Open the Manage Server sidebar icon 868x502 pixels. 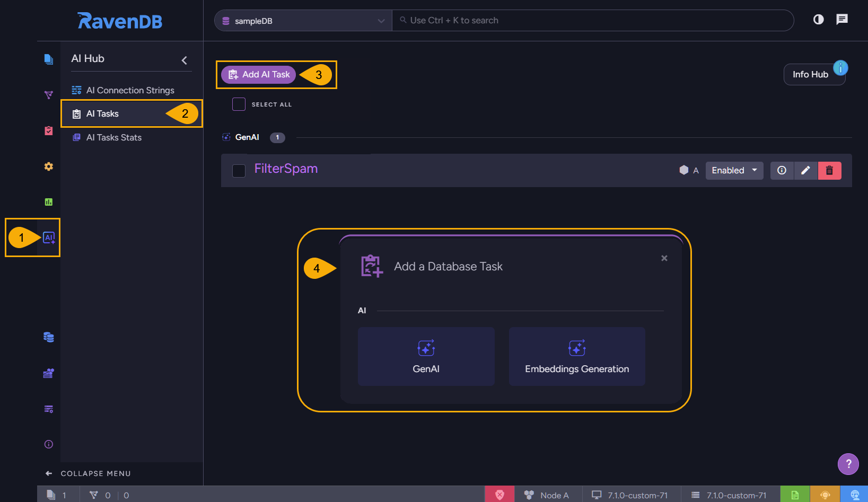click(x=49, y=409)
